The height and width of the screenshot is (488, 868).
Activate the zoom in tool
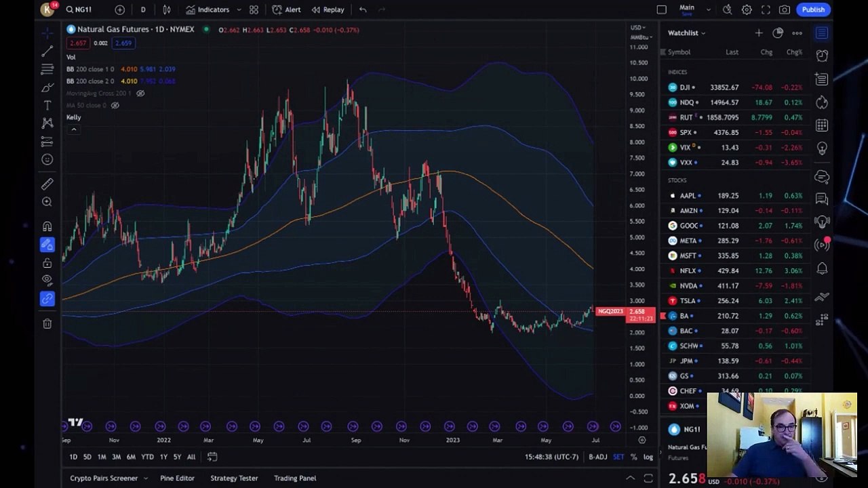tap(47, 201)
